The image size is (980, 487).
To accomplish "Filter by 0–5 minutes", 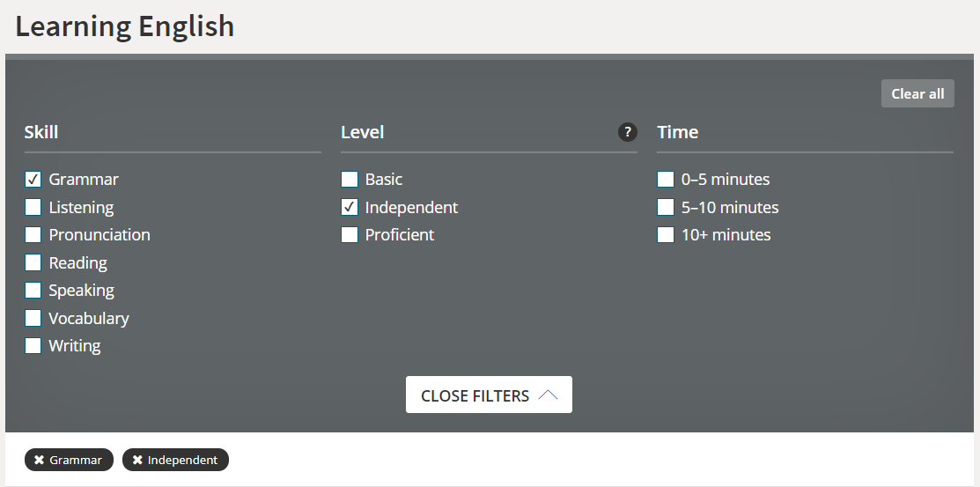I will click(x=666, y=180).
